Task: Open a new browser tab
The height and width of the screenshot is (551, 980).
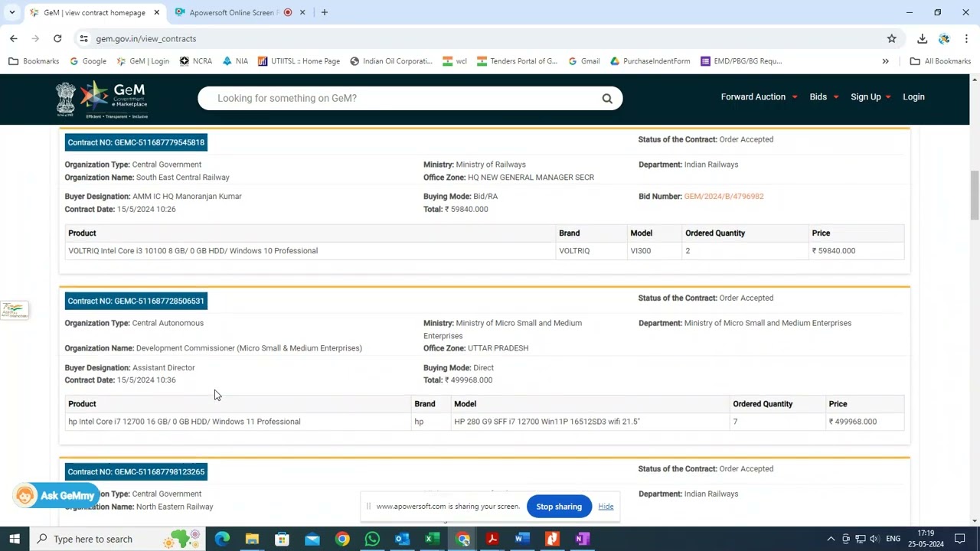Action: [x=325, y=12]
